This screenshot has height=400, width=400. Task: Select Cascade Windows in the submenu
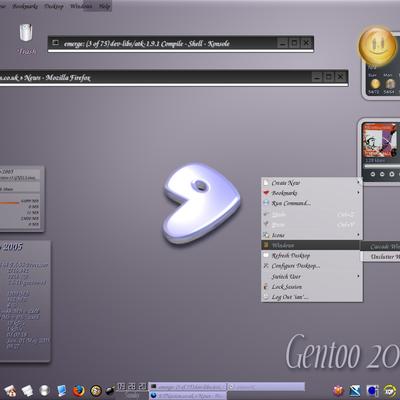[x=381, y=246]
